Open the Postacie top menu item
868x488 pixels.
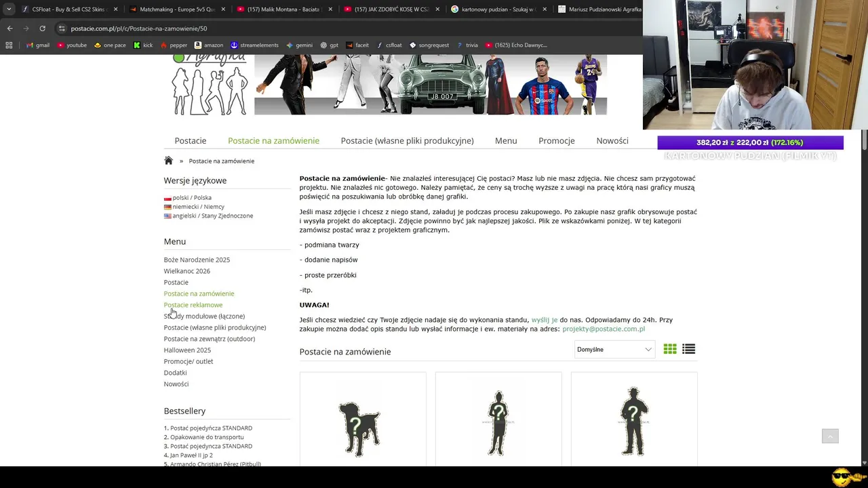(x=191, y=141)
